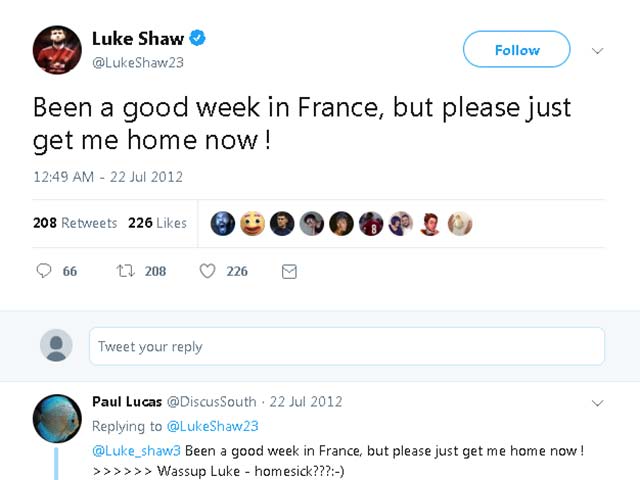The width and height of the screenshot is (640, 480).
Task: Click the grey user avatar placeholder
Action: pos(56,346)
